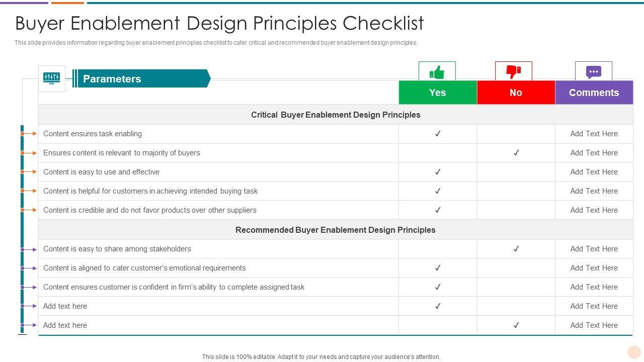Click Add Text Here comment for intended buying task row

[594, 191]
